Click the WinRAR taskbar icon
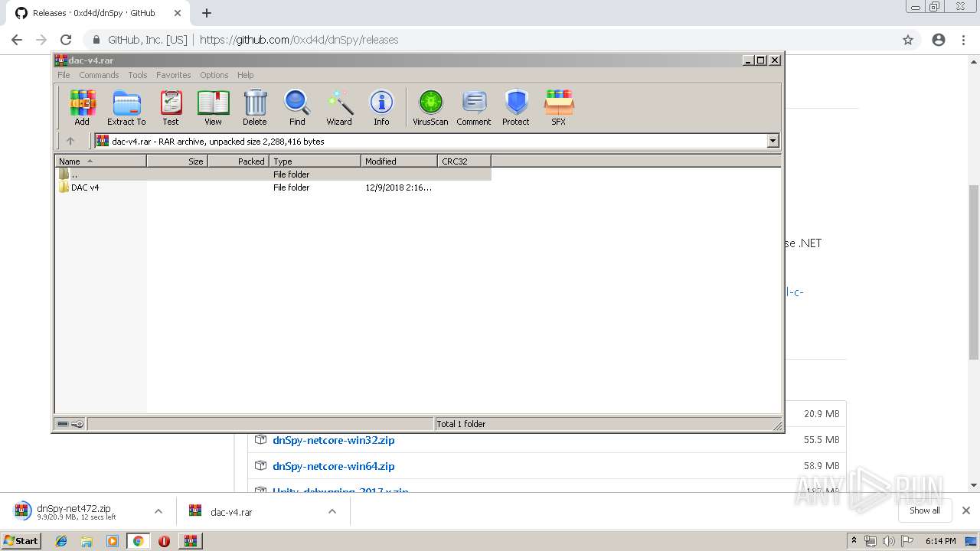980x551 pixels. tap(191, 540)
